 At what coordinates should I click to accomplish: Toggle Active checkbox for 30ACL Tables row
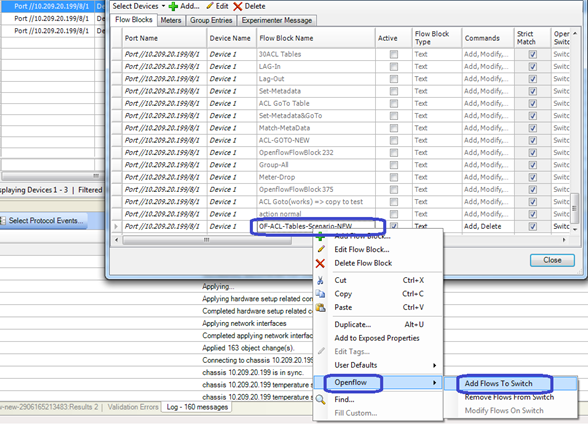click(x=393, y=54)
